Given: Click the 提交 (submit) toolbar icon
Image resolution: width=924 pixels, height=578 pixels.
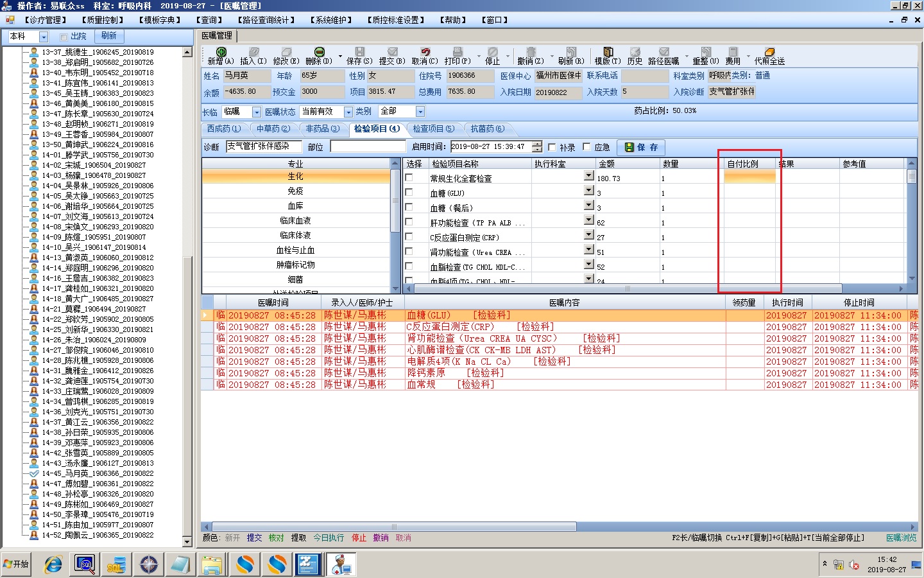Looking at the screenshot, I should point(392,52).
